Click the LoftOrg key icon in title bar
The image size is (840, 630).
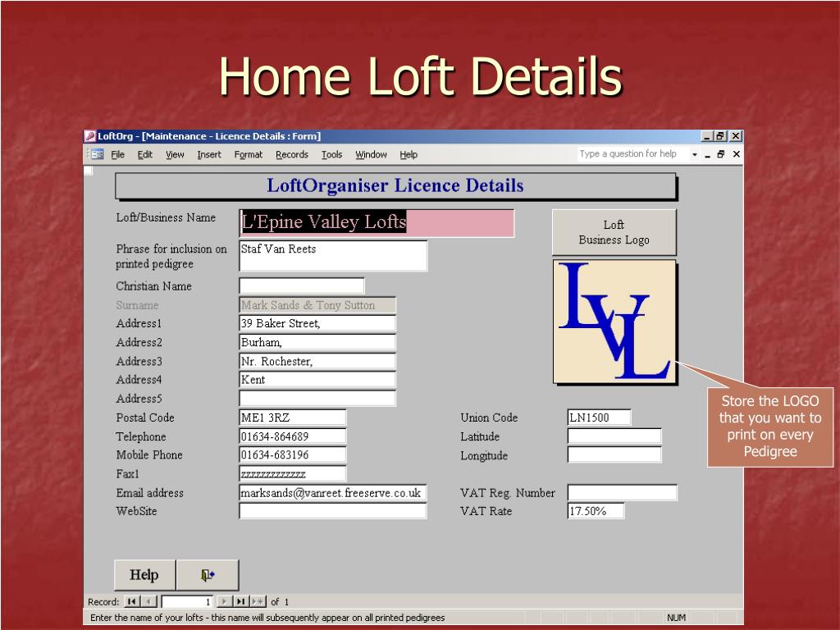[90, 136]
